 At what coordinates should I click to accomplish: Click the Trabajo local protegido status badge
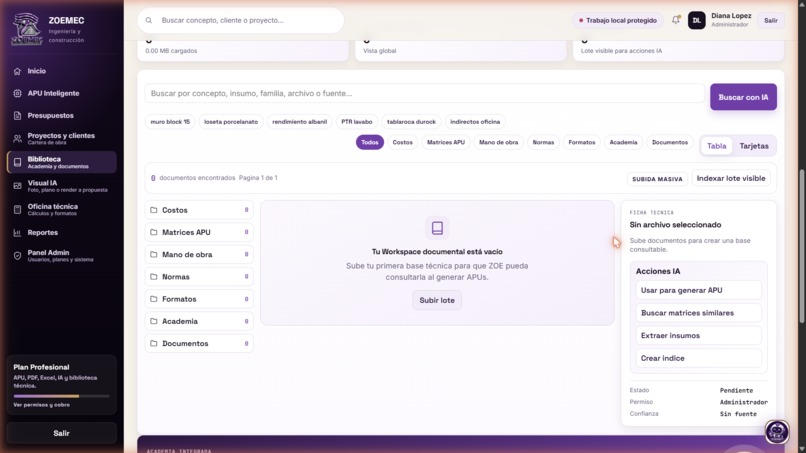point(618,21)
